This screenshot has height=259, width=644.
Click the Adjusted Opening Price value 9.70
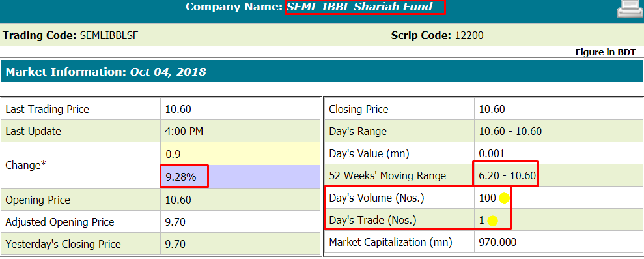tap(175, 222)
